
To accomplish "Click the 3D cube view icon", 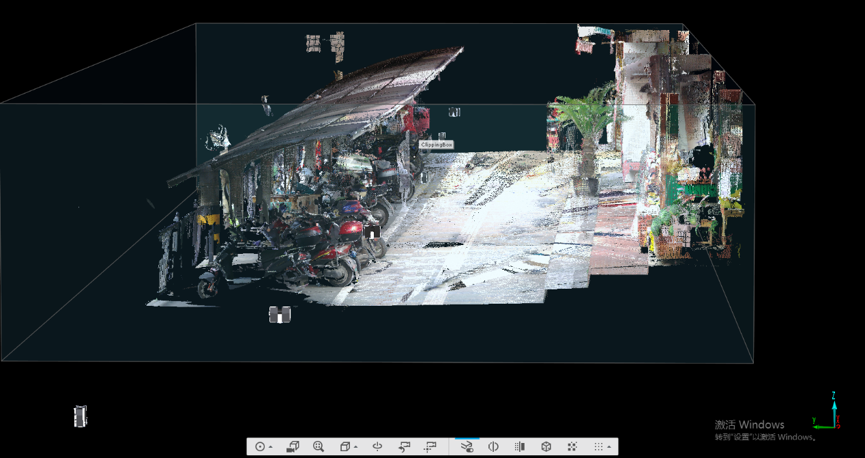I will [x=344, y=447].
